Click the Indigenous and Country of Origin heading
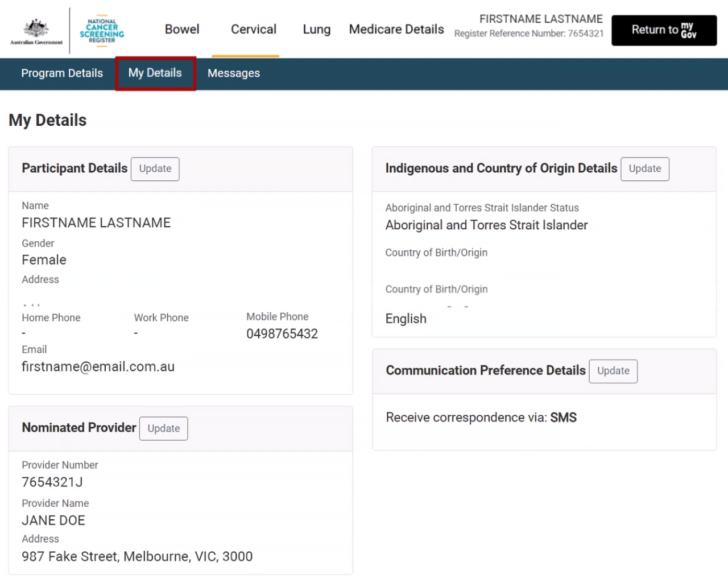The width and height of the screenshot is (728, 587). [x=501, y=168]
